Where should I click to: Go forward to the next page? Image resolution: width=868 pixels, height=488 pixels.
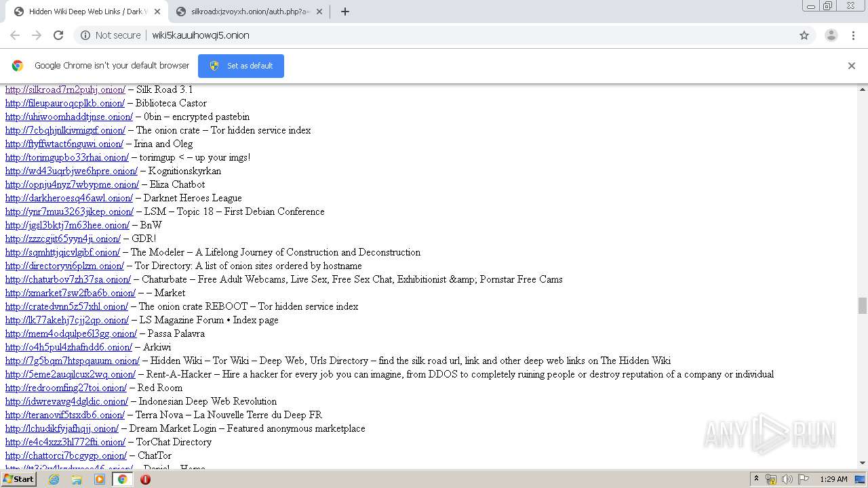pos(37,35)
